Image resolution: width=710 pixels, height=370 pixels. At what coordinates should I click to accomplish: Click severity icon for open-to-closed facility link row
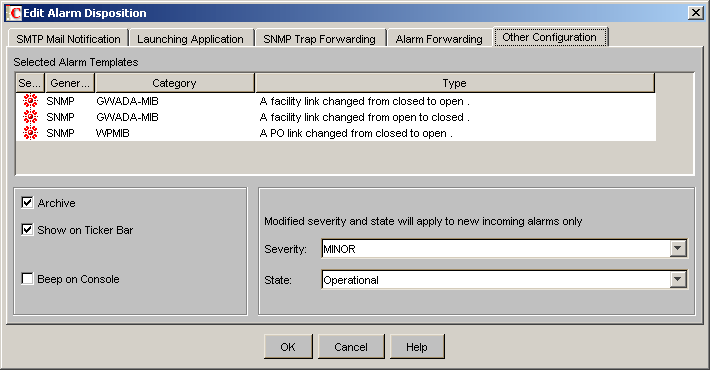tap(30, 117)
